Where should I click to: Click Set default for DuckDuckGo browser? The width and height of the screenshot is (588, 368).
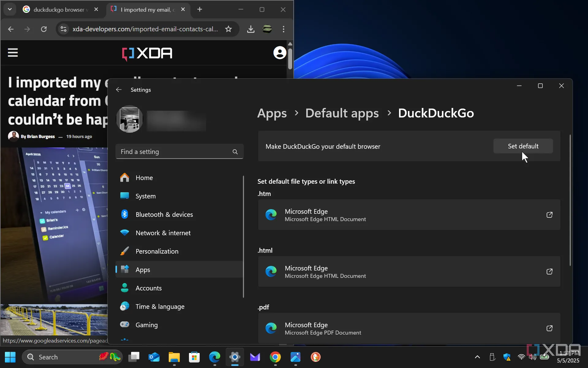523,146
